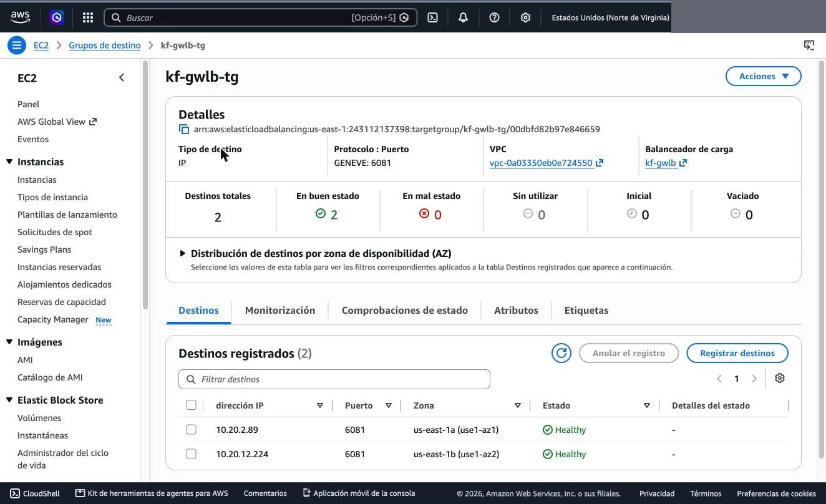This screenshot has height=504, width=826.
Task: Collapse the Imágenes navigation section
Action: click(x=9, y=342)
